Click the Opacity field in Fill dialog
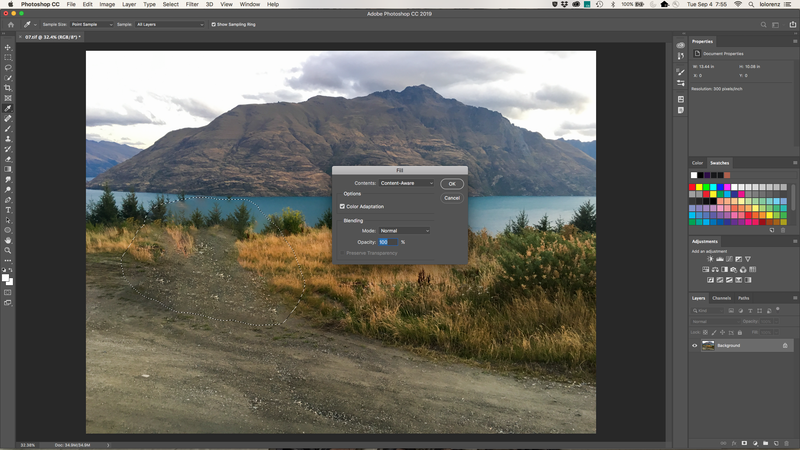Viewport: 800px width, 450px height. point(388,242)
